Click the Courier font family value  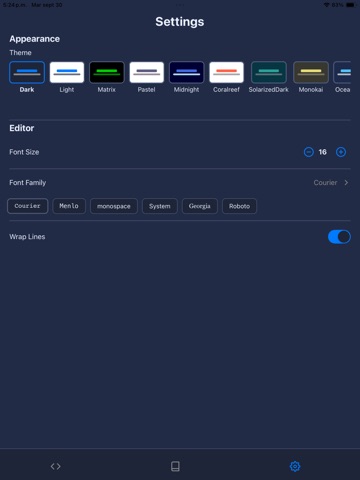coord(325,183)
